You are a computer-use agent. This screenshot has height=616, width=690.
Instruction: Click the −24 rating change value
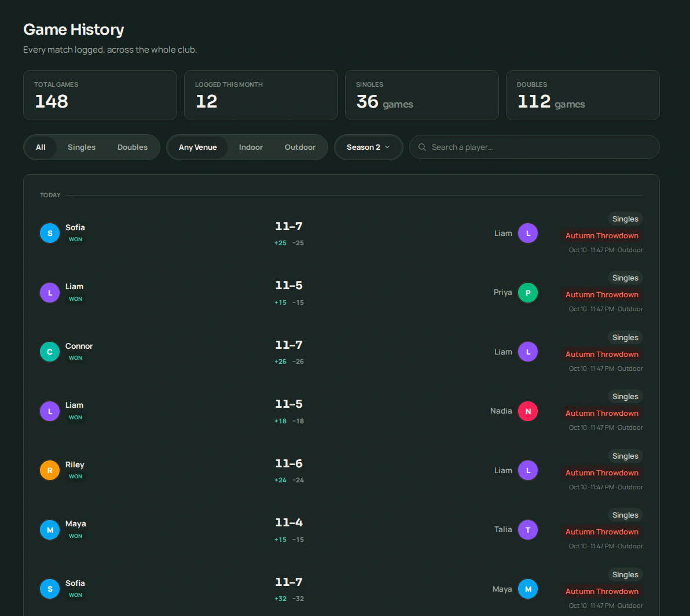point(298,480)
